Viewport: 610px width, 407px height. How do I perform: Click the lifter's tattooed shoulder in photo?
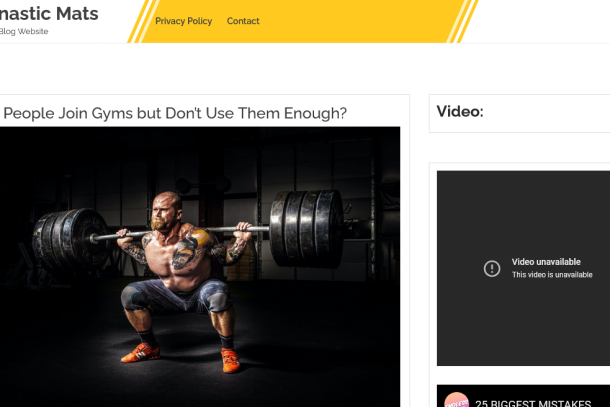198,238
